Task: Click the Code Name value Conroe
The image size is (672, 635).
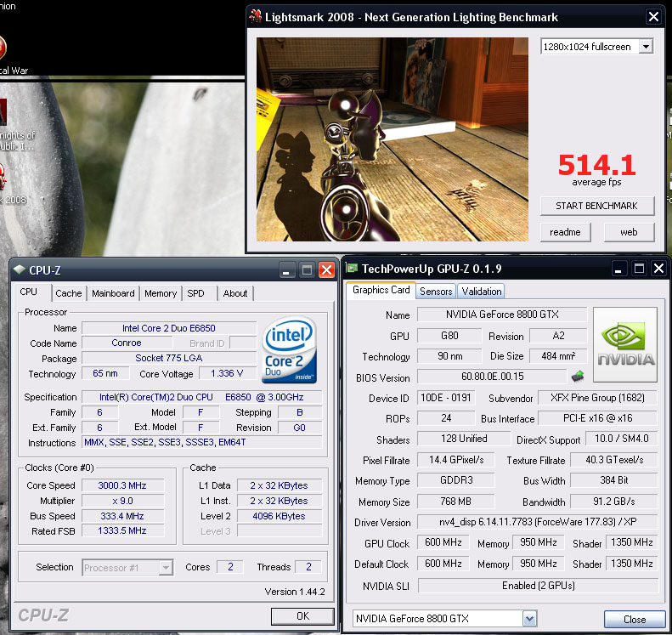Action: click(127, 343)
